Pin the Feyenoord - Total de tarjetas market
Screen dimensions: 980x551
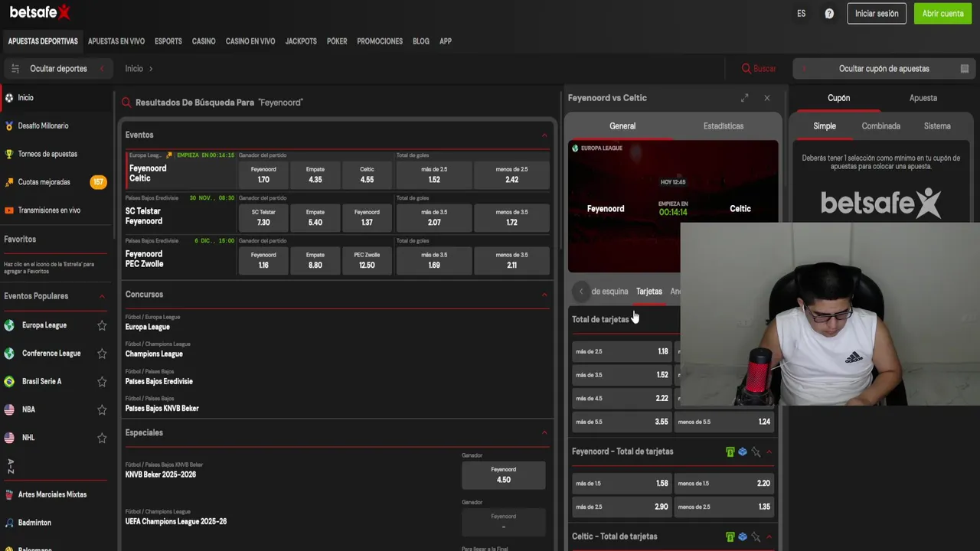click(x=756, y=452)
